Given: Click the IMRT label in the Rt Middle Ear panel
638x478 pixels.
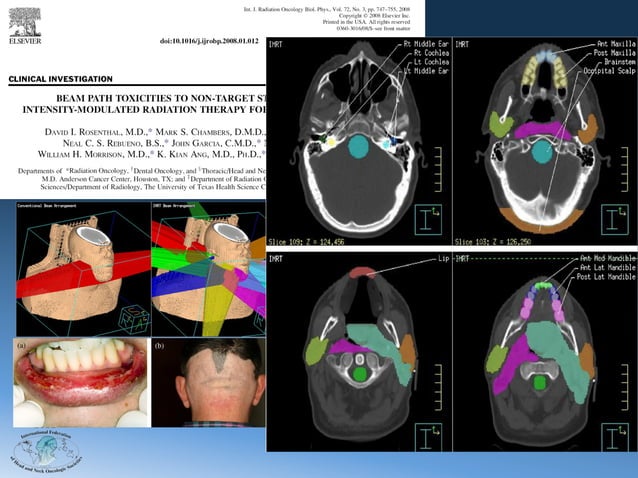Looking at the screenshot, I should click(275, 44).
